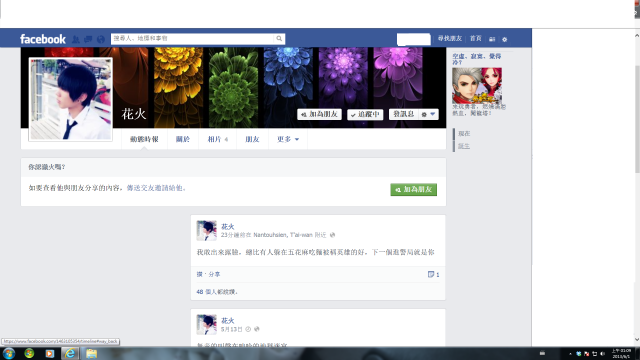
Task: Click the search magnifier icon
Action: click(x=279, y=38)
